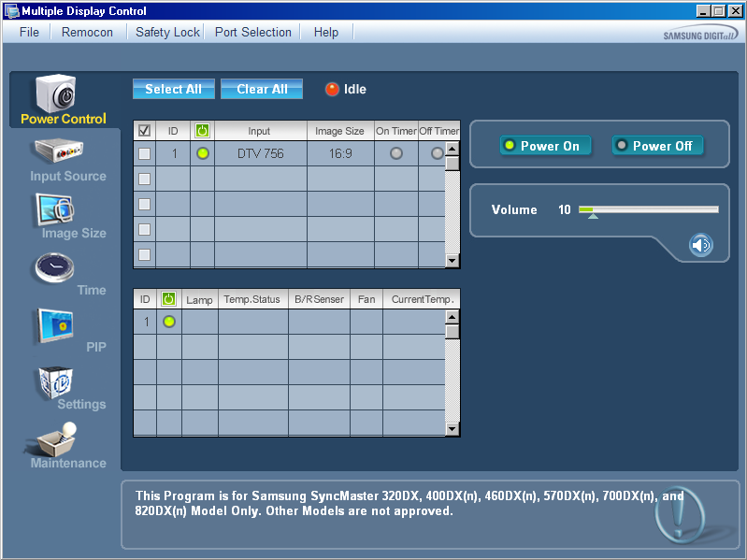Image resolution: width=747 pixels, height=560 pixels.
Task: Click the Power Off button
Action: click(x=657, y=146)
